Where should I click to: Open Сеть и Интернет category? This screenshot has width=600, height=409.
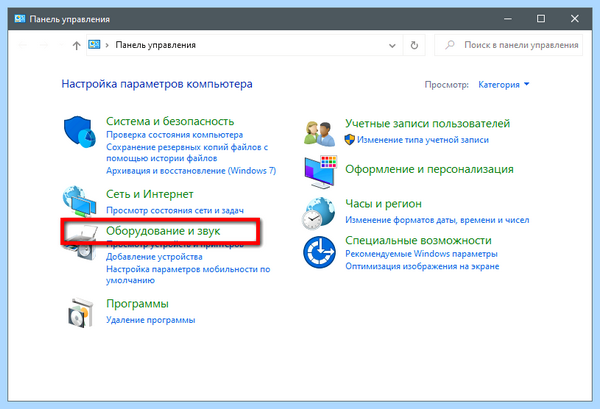pyautogui.click(x=150, y=194)
